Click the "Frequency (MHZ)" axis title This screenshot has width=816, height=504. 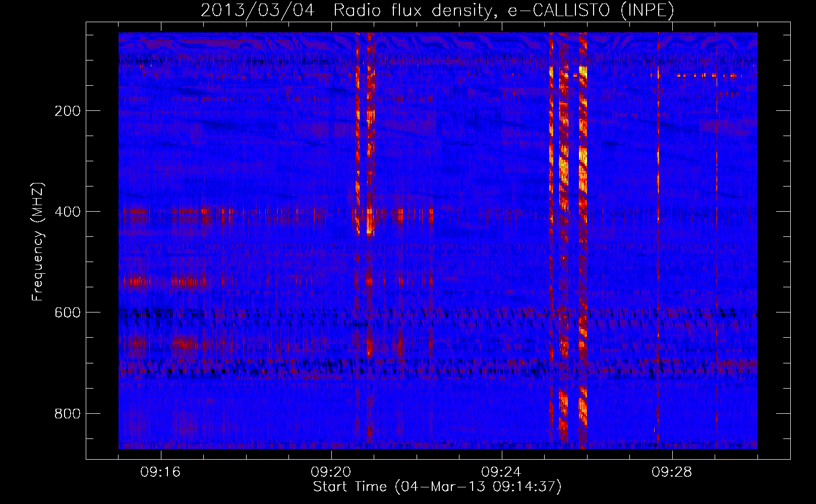(x=38, y=241)
